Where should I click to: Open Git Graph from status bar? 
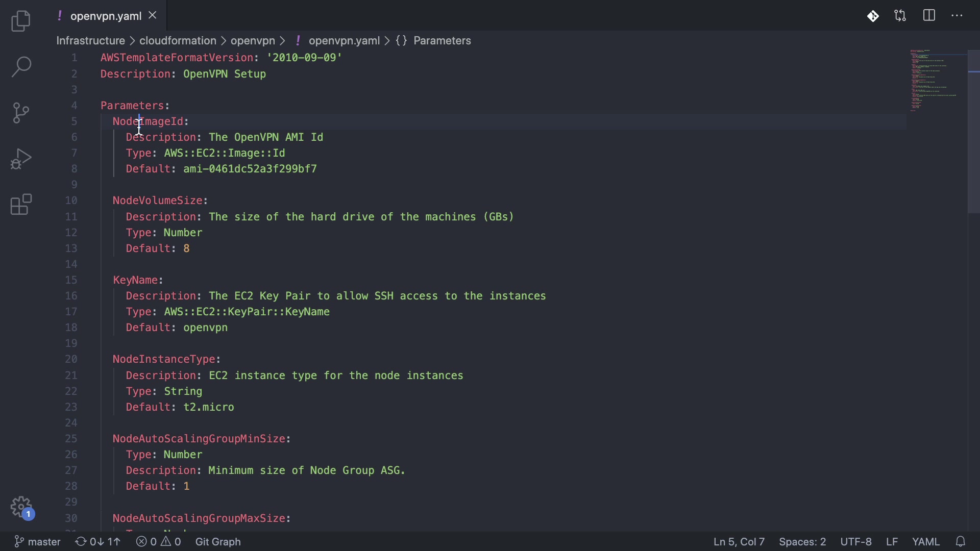[218, 541]
